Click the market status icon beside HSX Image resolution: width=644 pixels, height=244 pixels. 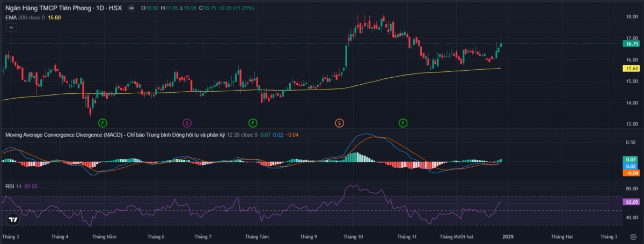[131, 9]
